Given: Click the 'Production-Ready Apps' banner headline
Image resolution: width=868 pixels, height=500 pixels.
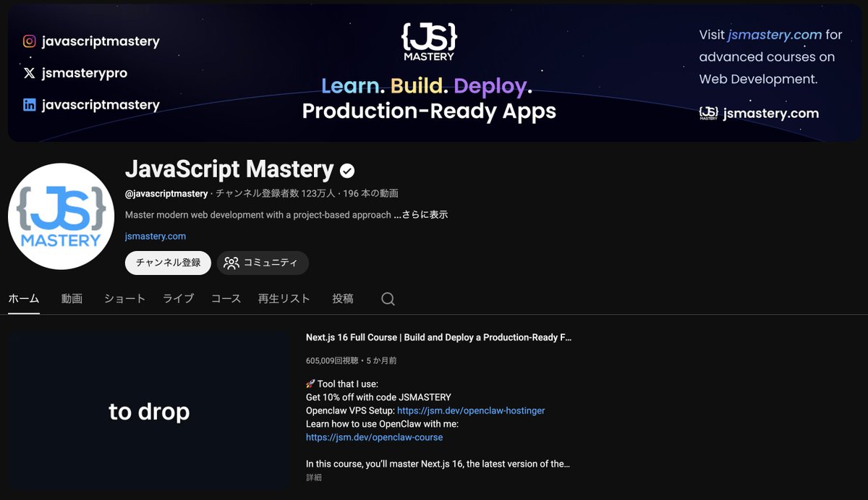Looking at the screenshot, I should coord(429,111).
